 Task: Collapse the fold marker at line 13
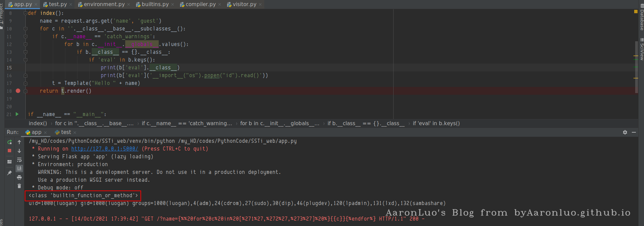(x=25, y=52)
